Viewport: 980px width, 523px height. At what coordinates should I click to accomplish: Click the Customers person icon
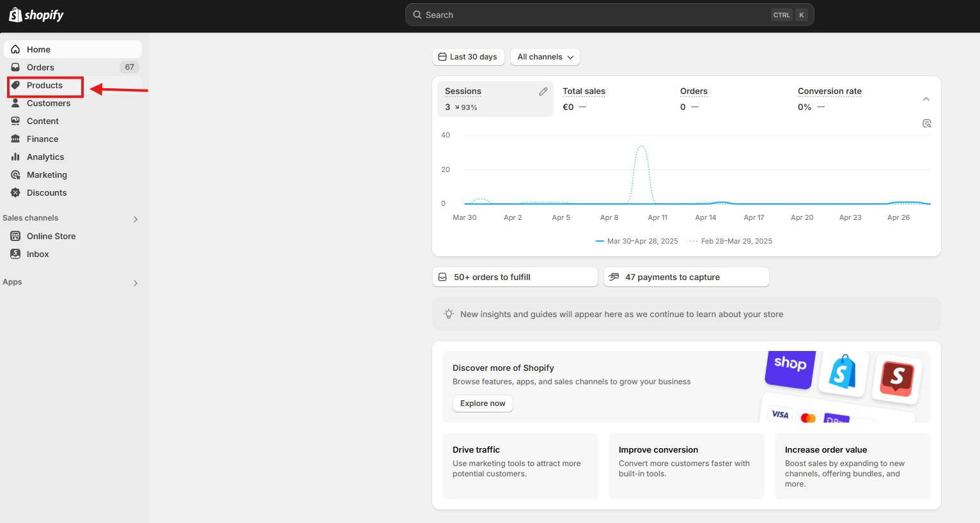(15, 103)
